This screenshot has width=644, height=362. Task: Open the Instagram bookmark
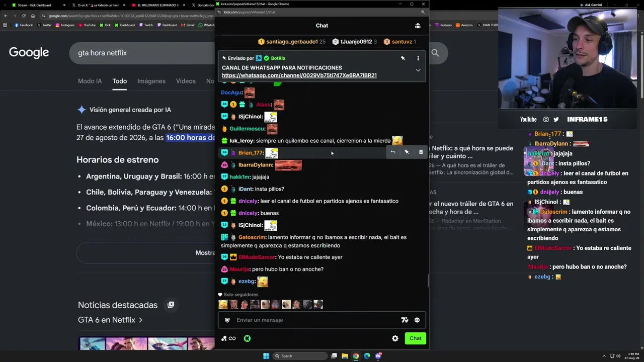pos(65,25)
